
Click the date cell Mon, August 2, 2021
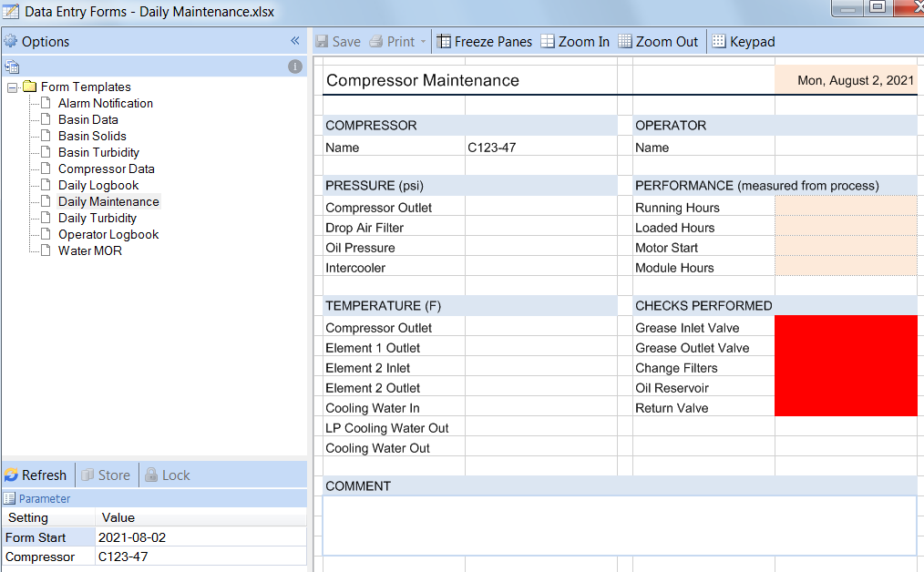click(846, 80)
